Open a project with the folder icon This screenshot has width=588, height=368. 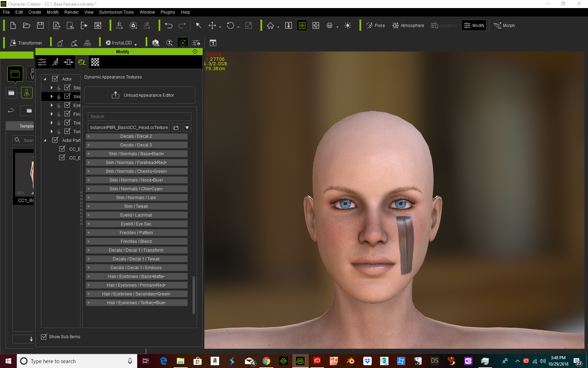click(27, 26)
